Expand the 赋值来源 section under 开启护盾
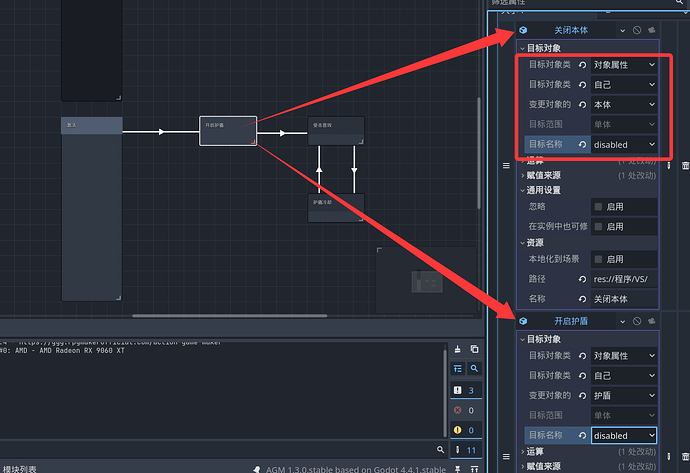 point(587,466)
